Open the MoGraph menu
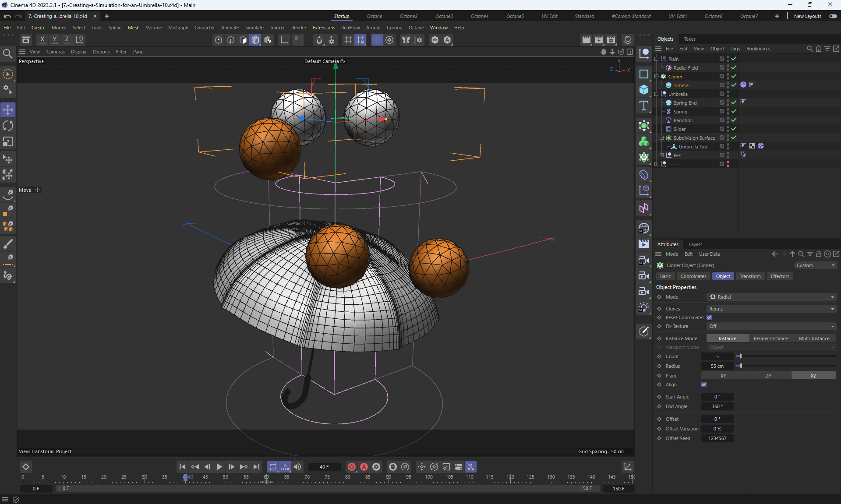This screenshot has height=504, width=841. [178, 28]
